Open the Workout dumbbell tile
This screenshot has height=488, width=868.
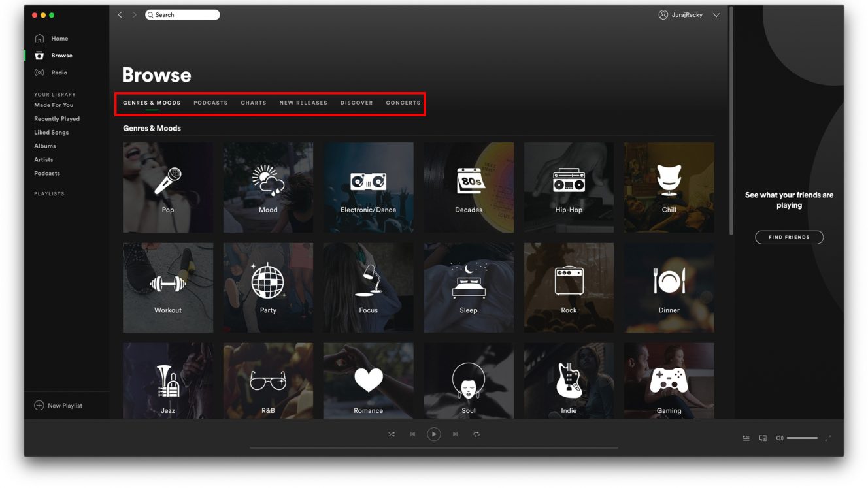pyautogui.click(x=168, y=287)
